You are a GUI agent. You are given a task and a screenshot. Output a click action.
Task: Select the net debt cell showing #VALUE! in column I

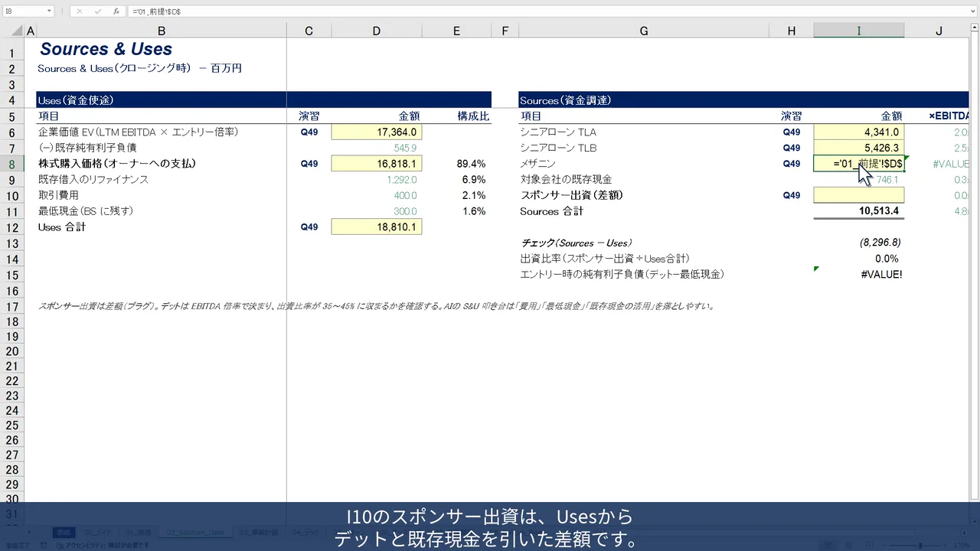point(859,274)
